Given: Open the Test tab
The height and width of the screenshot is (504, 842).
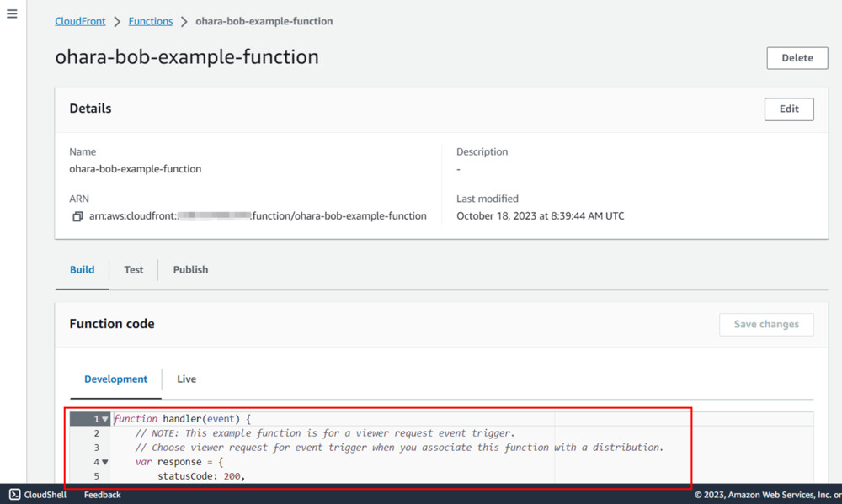Looking at the screenshot, I should [134, 270].
